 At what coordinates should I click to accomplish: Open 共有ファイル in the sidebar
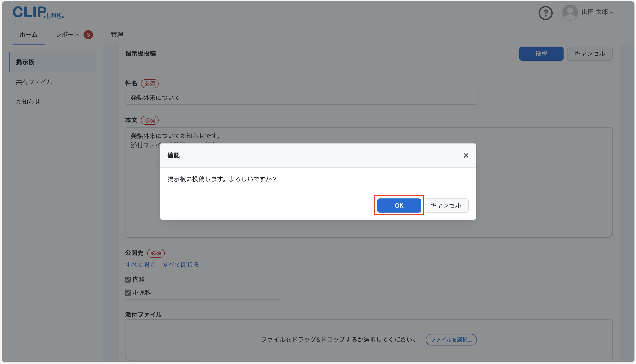click(x=34, y=82)
